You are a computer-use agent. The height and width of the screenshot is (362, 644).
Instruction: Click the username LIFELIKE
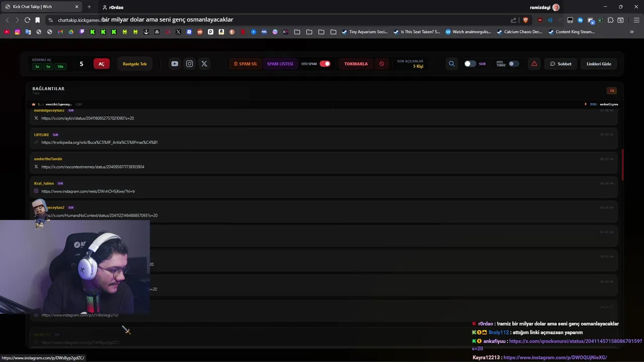tap(41, 135)
